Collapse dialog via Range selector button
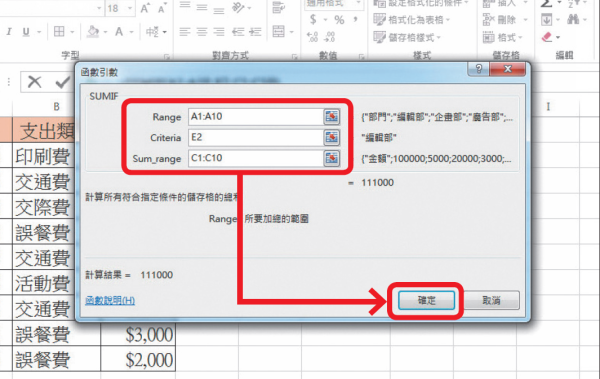600x379 pixels. tap(332, 116)
